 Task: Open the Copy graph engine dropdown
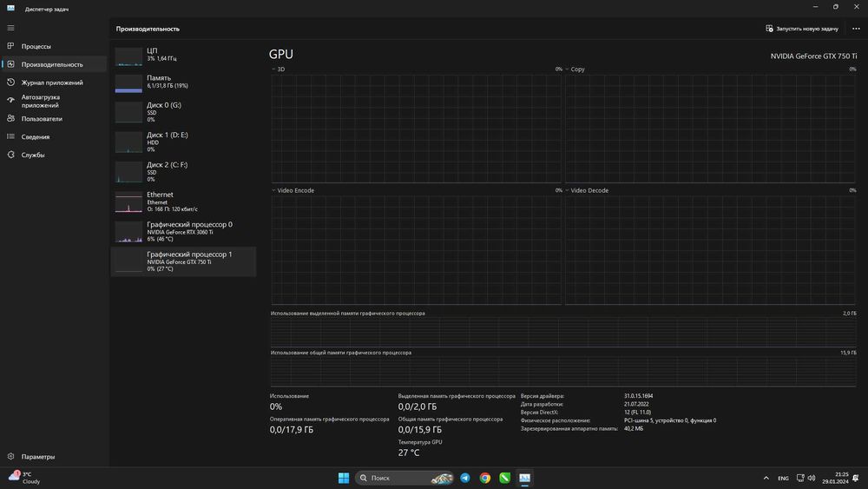[x=568, y=69]
